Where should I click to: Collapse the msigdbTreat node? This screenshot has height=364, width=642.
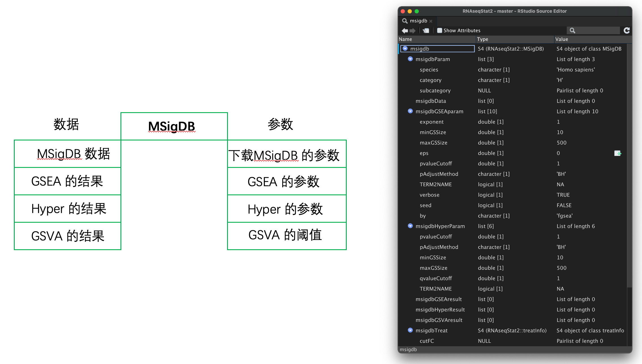[x=410, y=330]
